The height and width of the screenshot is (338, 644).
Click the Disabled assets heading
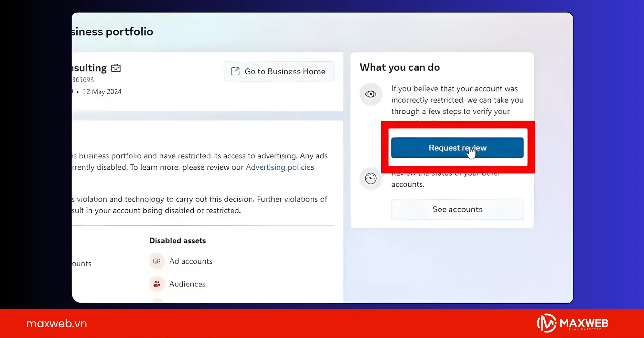tap(177, 241)
